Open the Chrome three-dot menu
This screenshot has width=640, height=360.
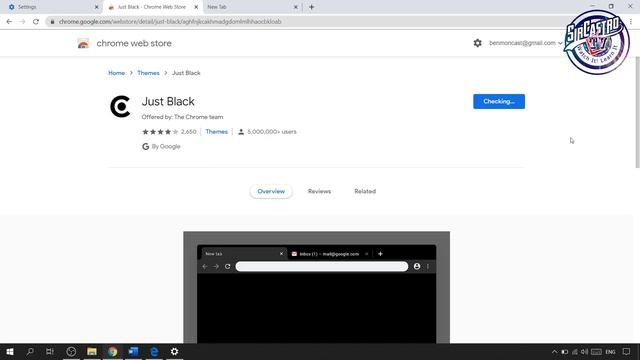[x=631, y=22]
